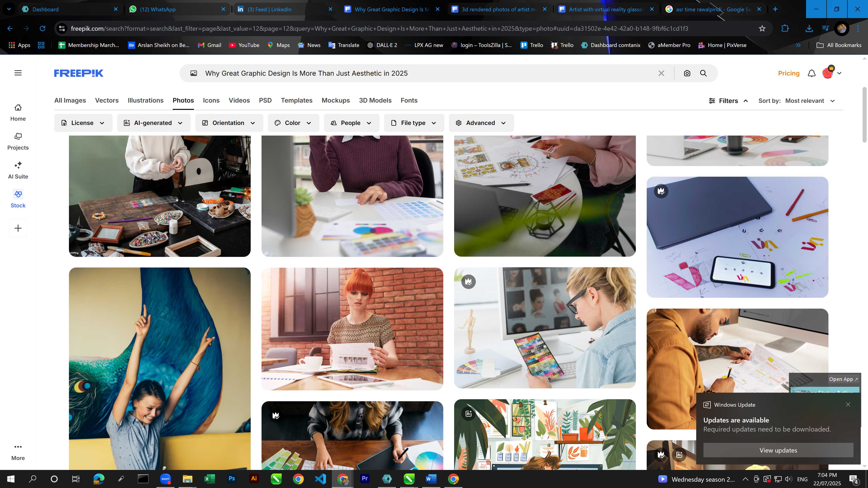This screenshot has width=868, height=488.
Task: Bookmark page with the star icon
Action: (762, 29)
